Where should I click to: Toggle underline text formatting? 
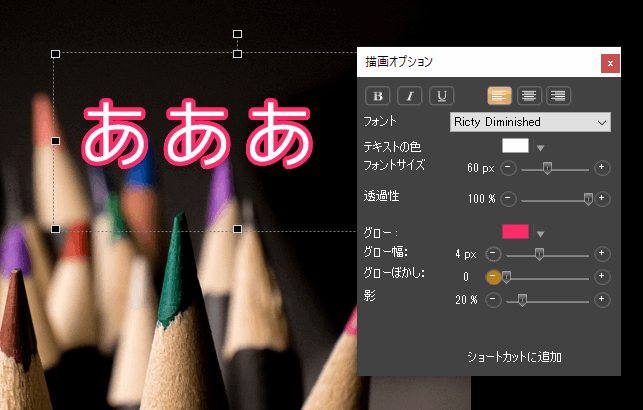(x=441, y=96)
